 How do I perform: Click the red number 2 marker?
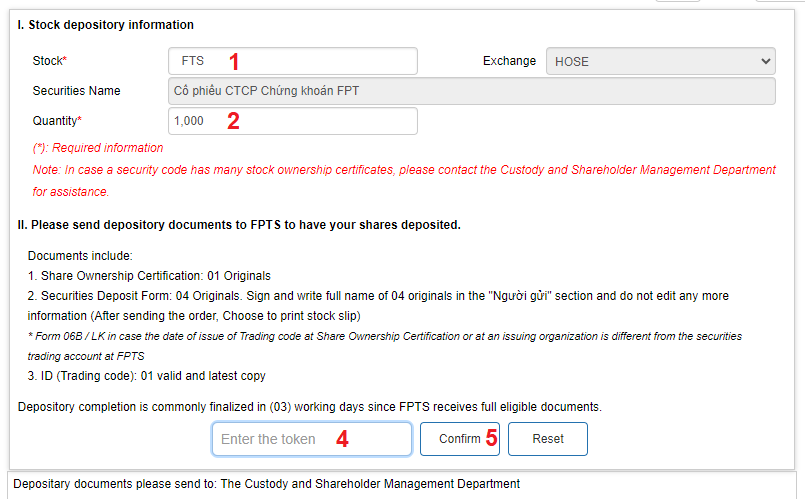pos(233,122)
